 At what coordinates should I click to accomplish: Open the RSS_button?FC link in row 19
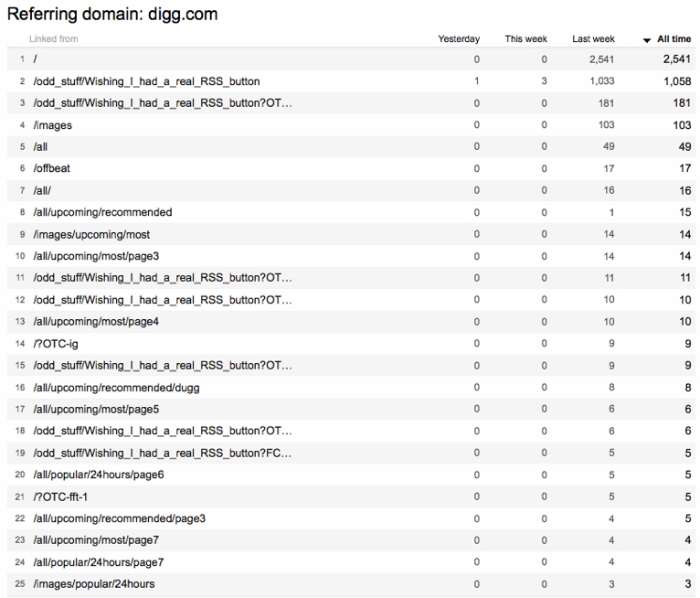point(163,453)
